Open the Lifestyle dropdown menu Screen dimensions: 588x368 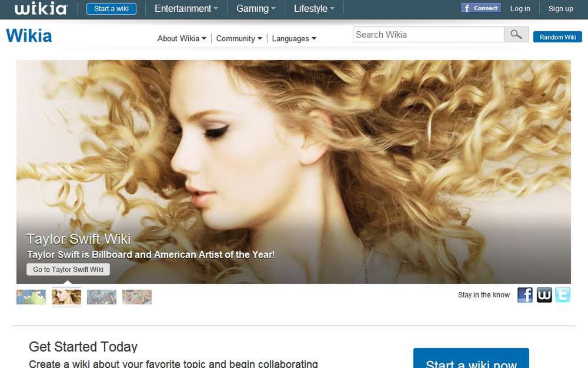(314, 9)
